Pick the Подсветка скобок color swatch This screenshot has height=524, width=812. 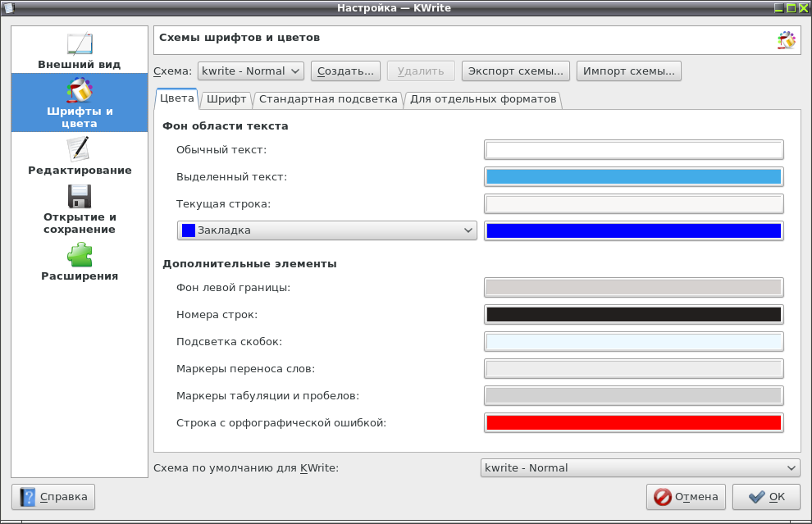(634, 341)
